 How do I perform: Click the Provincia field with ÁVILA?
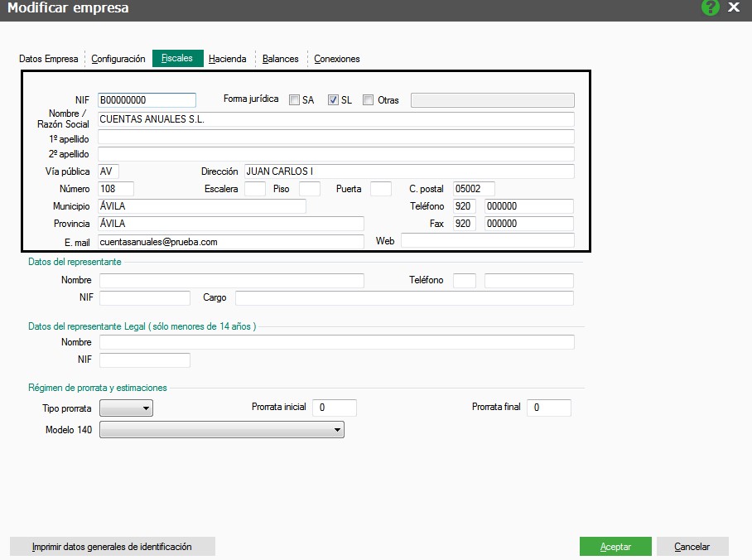pos(231,223)
